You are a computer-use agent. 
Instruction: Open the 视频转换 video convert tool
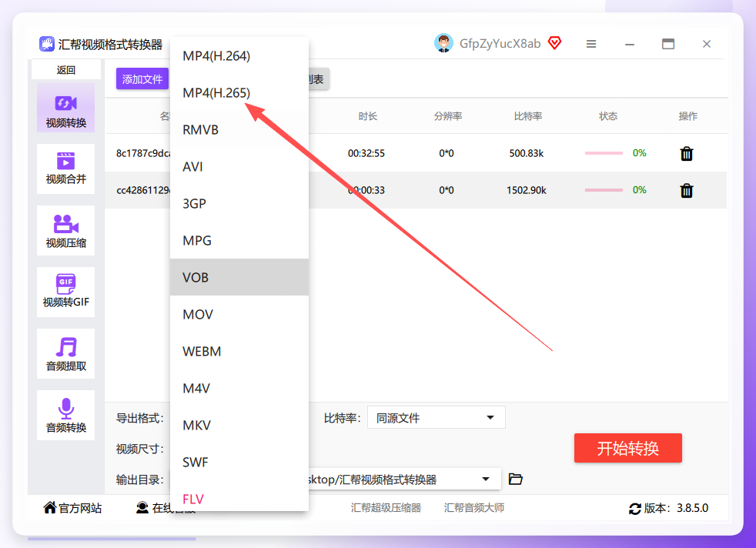point(65,108)
